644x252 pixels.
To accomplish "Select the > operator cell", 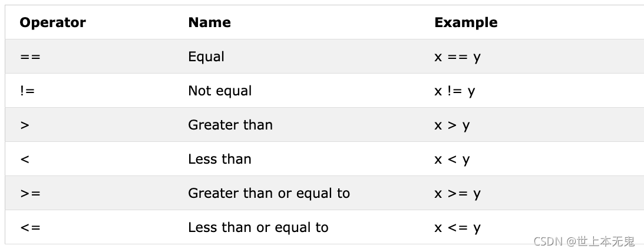I will click(25, 125).
